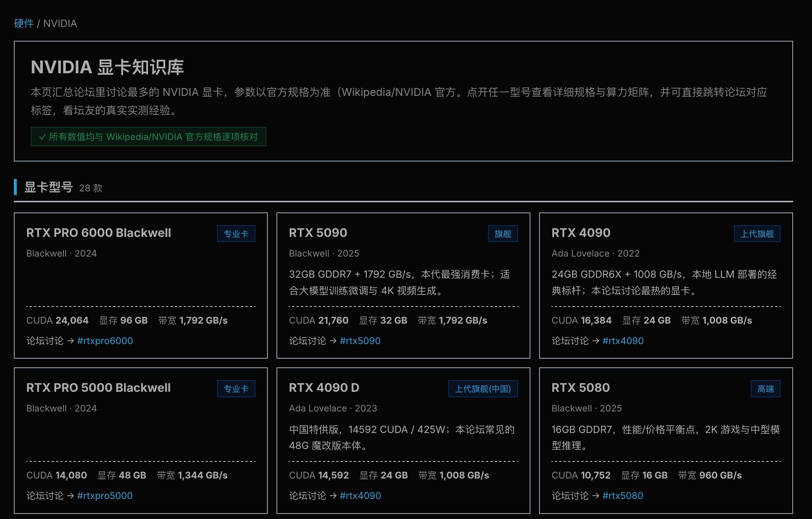
Task: Click the Ada Lovelace · 2022 subtitle
Action: click(x=595, y=253)
